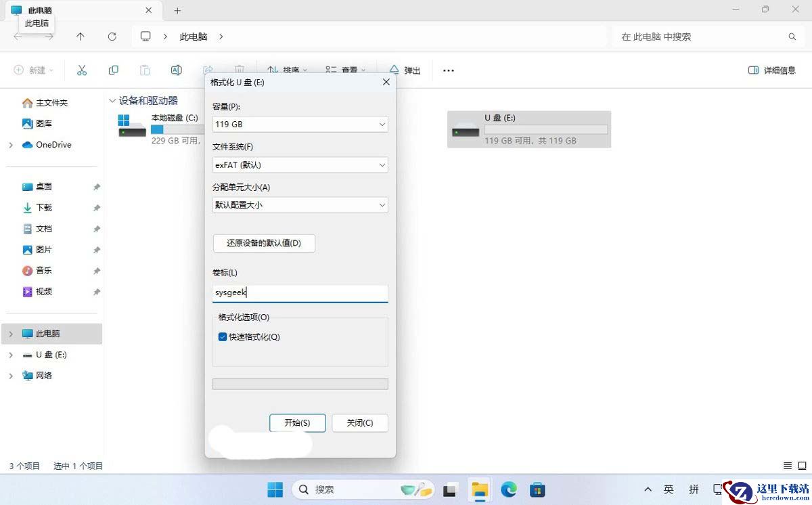
Task: Click the Start (S) format button
Action: (298, 423)
